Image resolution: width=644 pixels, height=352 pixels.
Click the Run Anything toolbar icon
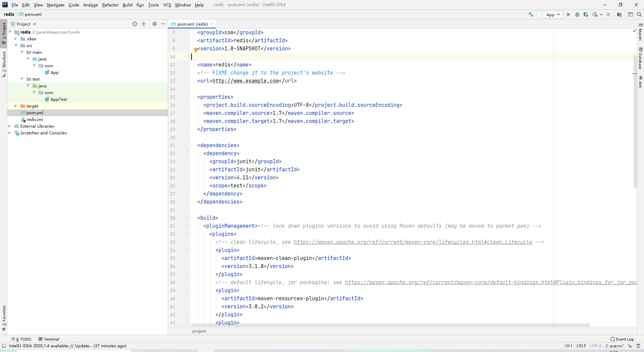tap(631, 14)
